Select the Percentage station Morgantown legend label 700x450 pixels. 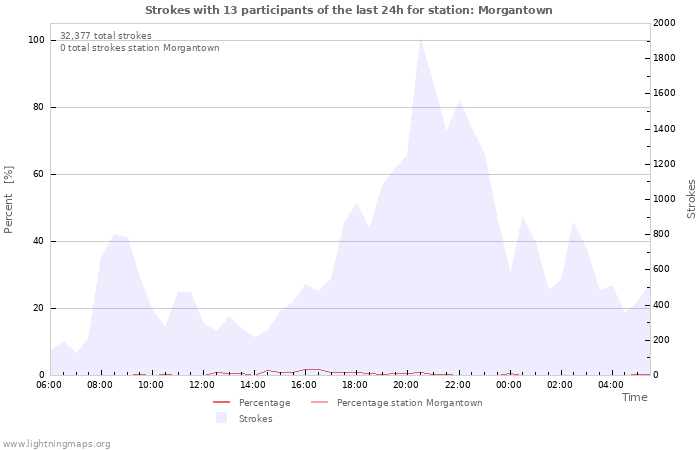[409, 403]
